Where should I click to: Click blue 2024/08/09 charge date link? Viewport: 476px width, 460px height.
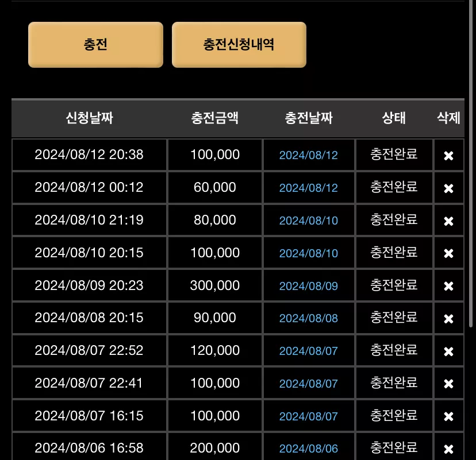(x=309, y=286)
